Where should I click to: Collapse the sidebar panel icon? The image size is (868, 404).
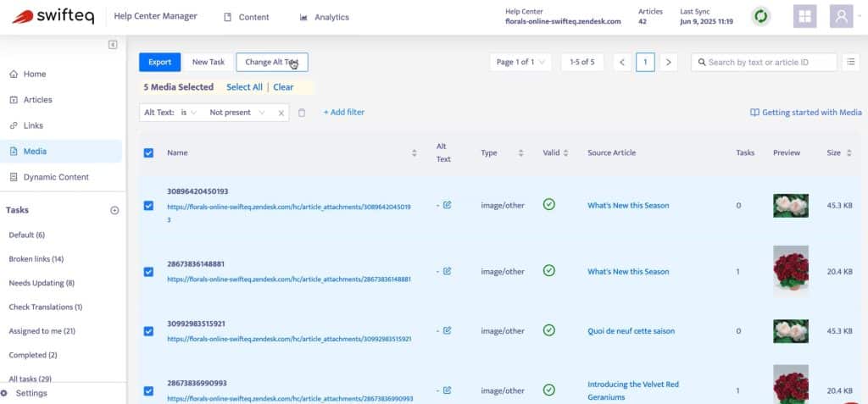tap(113, 45)
